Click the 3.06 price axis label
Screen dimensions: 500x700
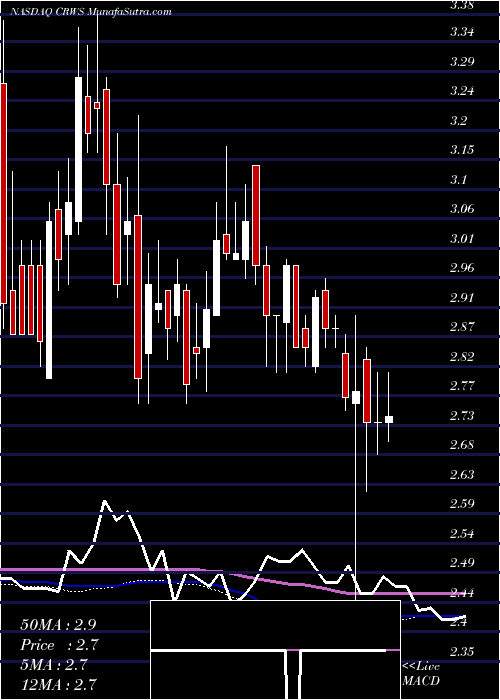click(x=462, y=209)
